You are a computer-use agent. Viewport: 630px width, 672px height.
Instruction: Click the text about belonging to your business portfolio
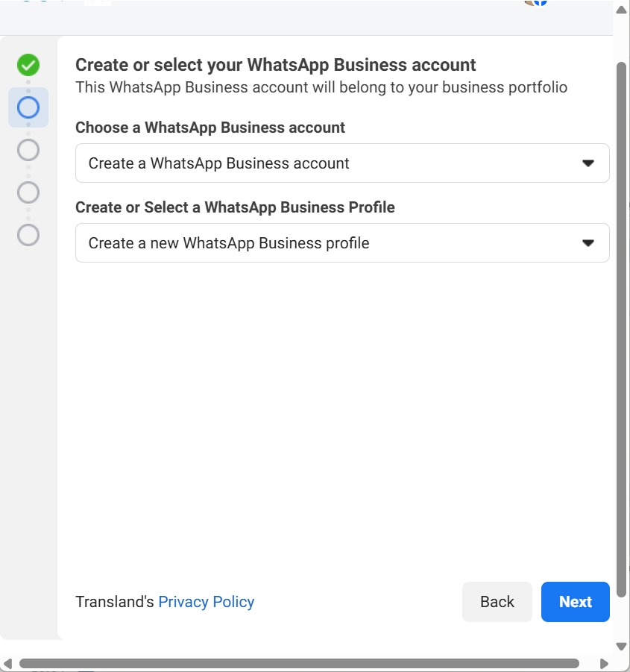[x=321, y=87]
